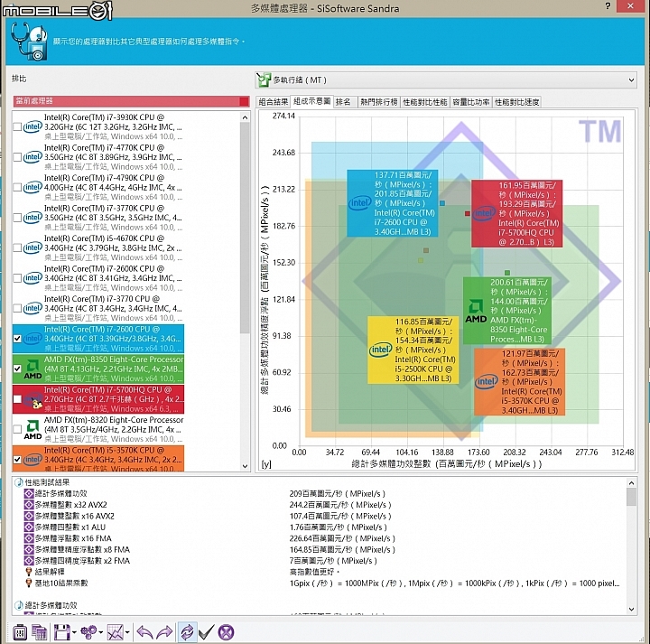Toggle the Core i7-5700HQ CPU checkbox

[x=17, y=399]
